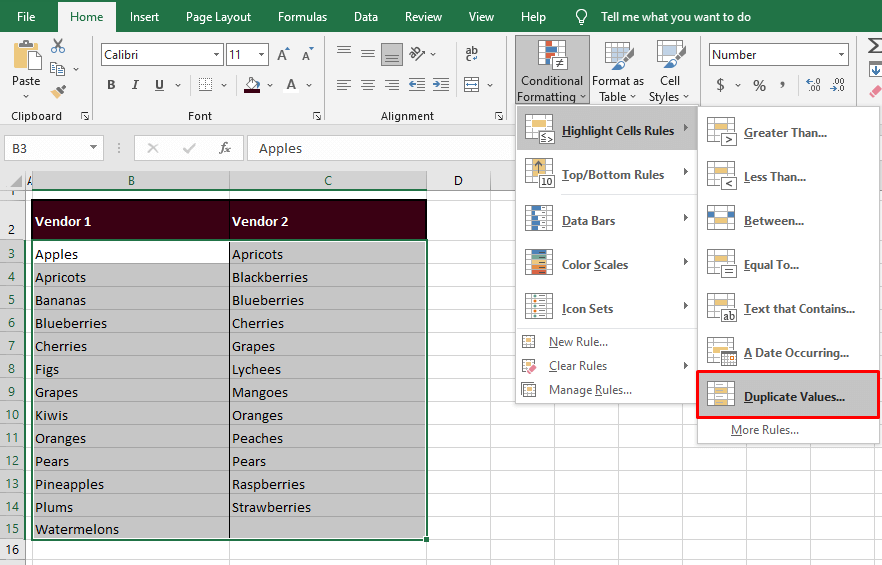
Task: Click New Rule option
Action: 606,342
